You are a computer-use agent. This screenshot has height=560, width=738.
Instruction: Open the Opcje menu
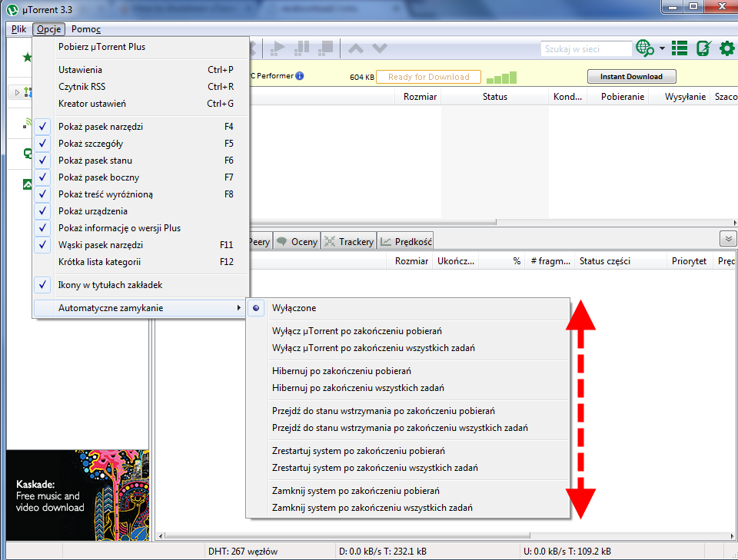49,29
